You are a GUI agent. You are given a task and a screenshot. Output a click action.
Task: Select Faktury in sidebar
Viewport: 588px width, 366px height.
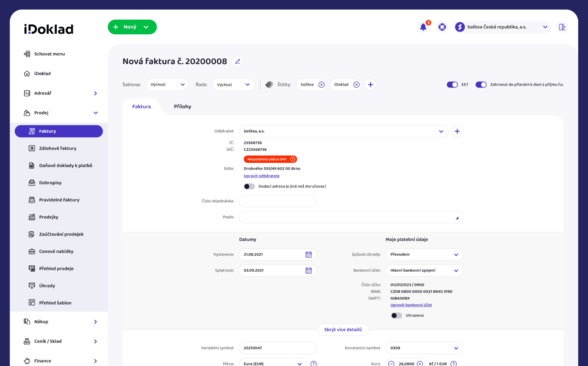59,131
